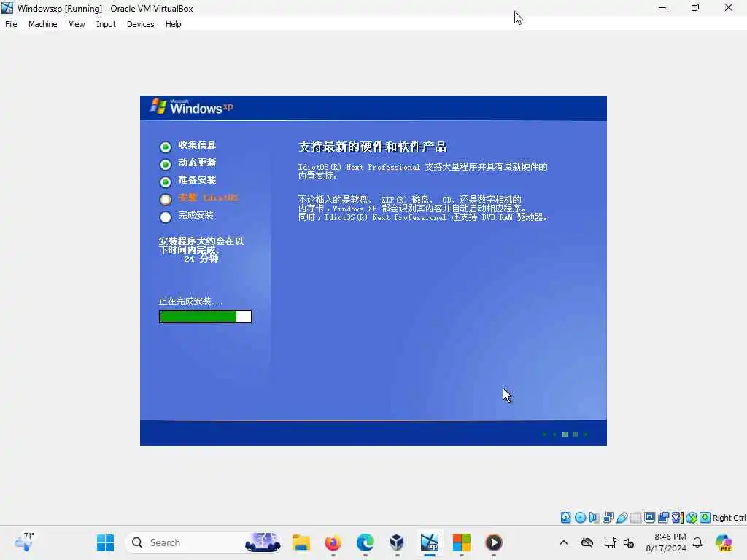Open the Windows Start menu
Viewport: 747px width, 560px height.
coord(105,542)
